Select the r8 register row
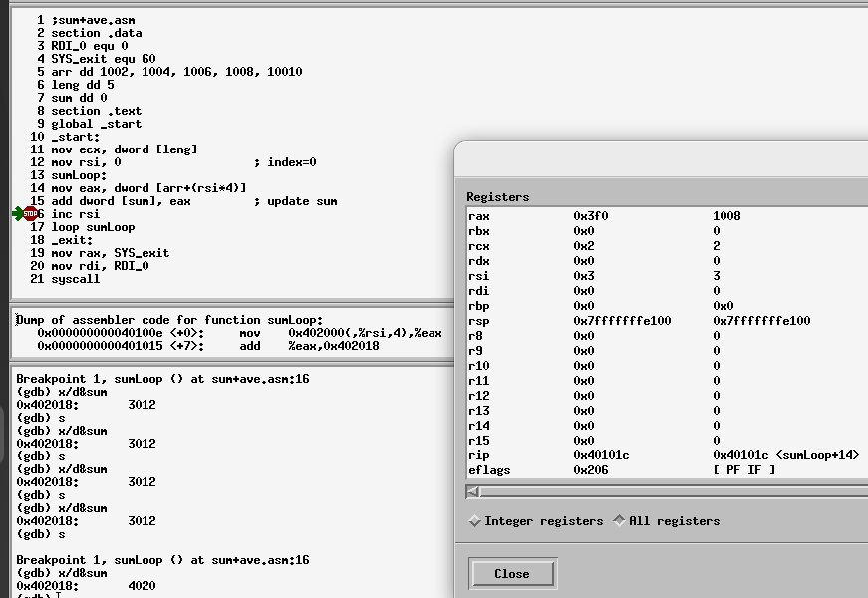868x598 pixels. pyautogui.click(x=667, y=336)
